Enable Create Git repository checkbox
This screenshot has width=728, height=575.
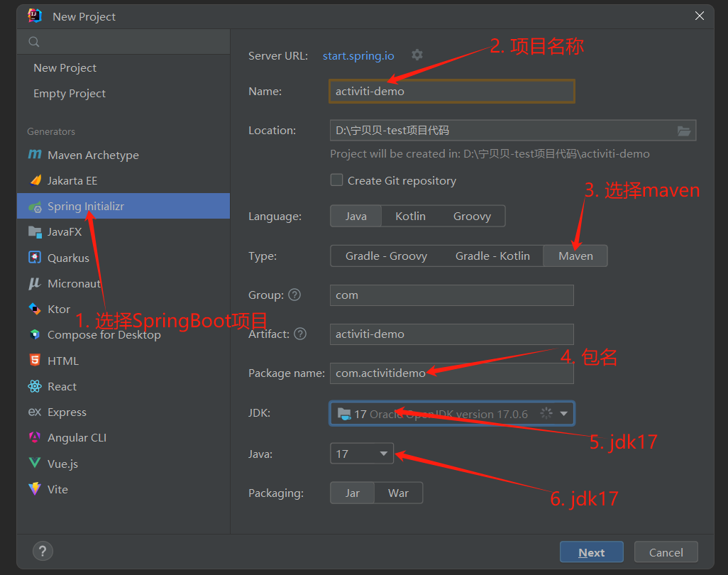(x=336, y=180)
